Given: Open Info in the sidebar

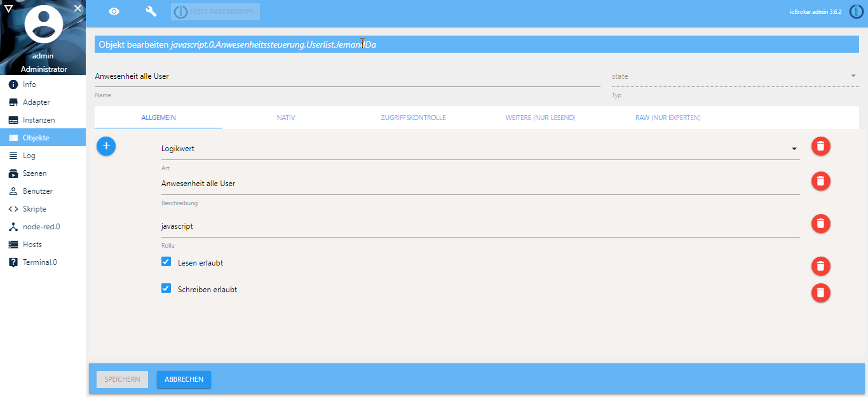Looking at the screenshot, I should 43,84.
